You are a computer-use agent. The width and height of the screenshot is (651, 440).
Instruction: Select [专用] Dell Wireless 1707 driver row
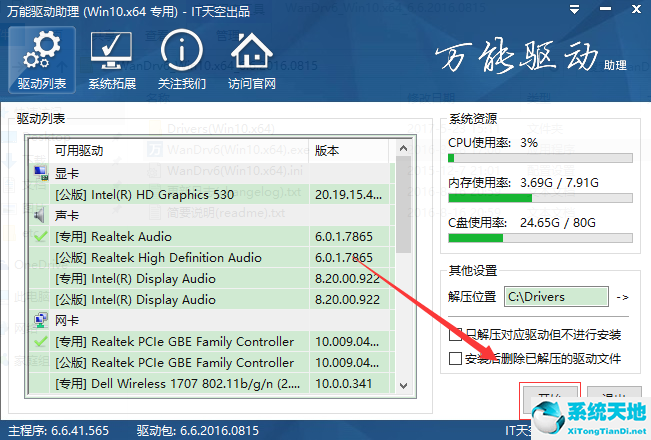coord(210,384)
